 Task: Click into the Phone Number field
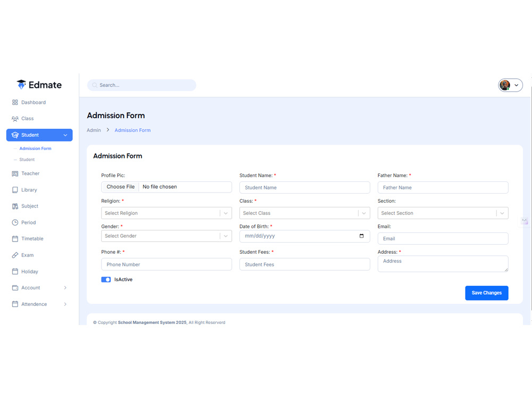click(x=166, y=264)
